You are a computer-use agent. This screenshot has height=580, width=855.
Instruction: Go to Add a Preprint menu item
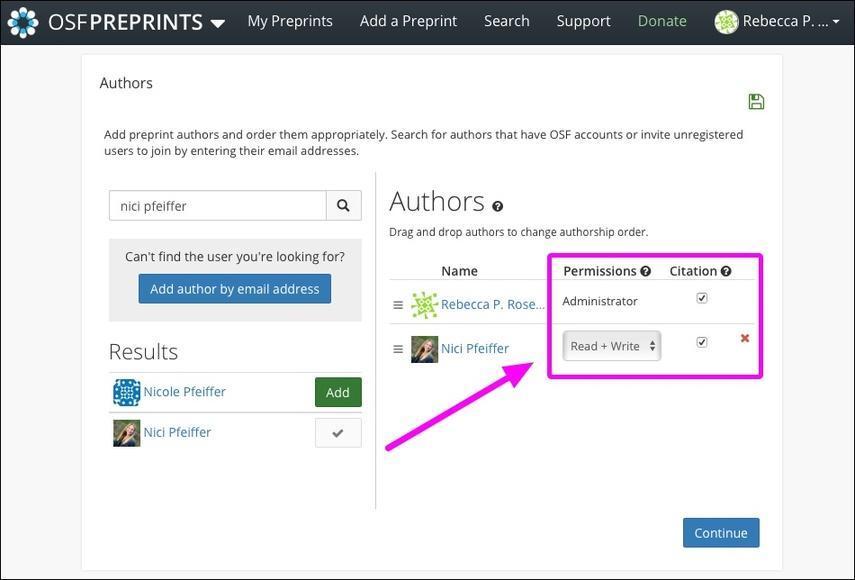click(x=408, y=21)
